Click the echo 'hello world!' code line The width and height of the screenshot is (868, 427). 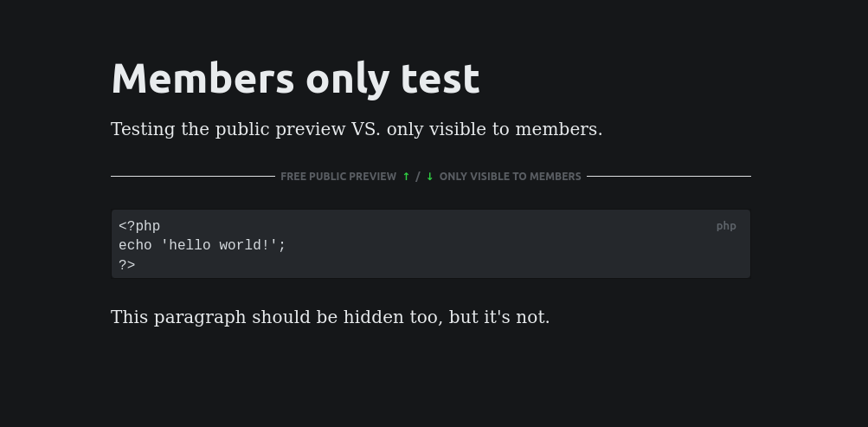202,245
